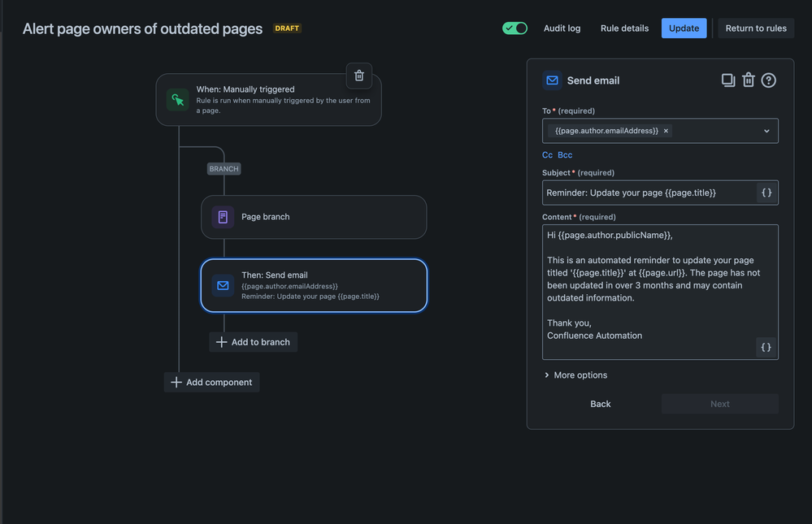Delete the Send email component from panel
812x524 pixels.
click(x=749, y=80)
